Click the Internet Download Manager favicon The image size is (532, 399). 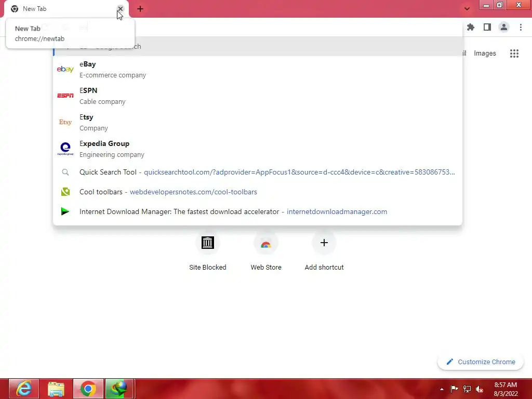point(65,211)
